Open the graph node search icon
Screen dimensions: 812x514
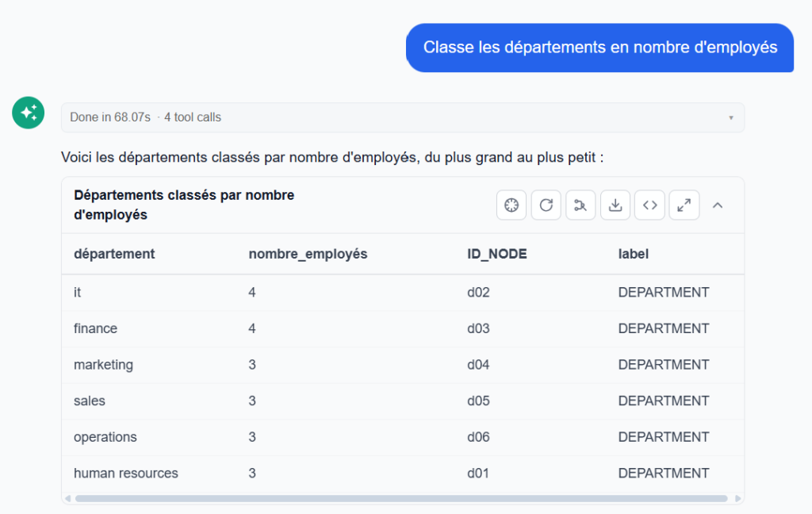click(x=580, y=205)
